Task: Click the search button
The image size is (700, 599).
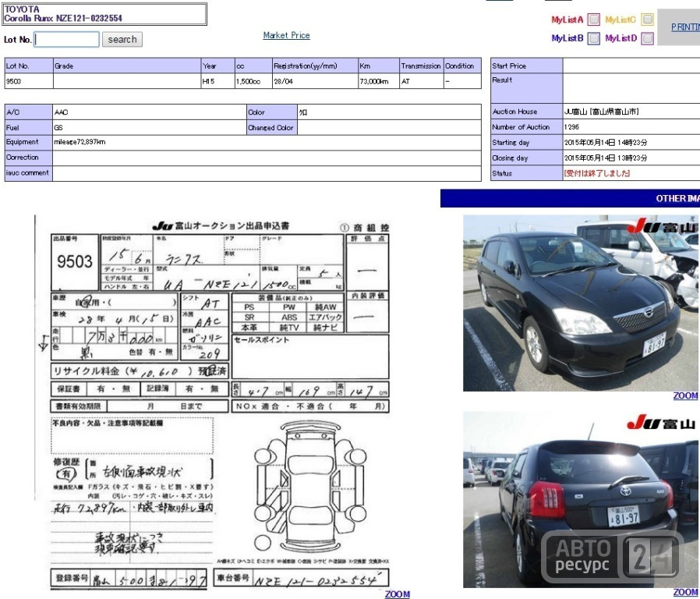Action: 122,39
